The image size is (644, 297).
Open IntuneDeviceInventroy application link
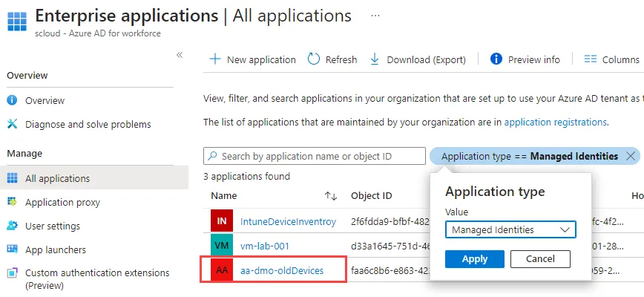coord(288,222)
